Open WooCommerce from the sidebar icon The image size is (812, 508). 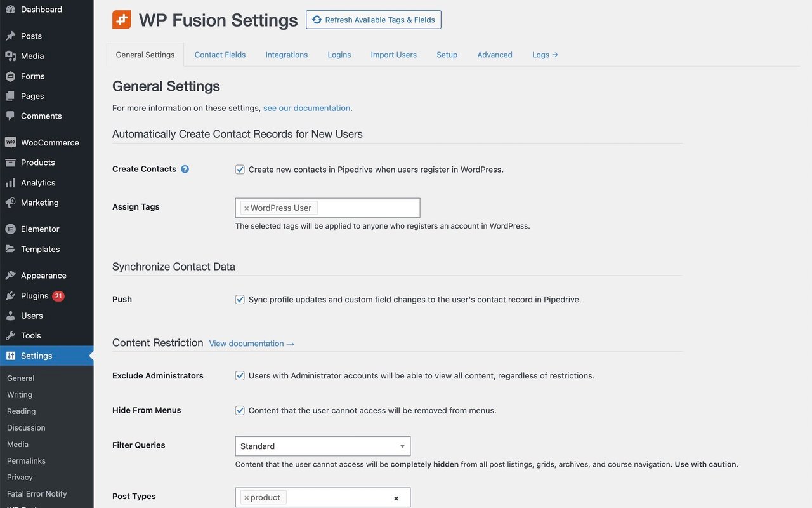[x=10, y=142]
